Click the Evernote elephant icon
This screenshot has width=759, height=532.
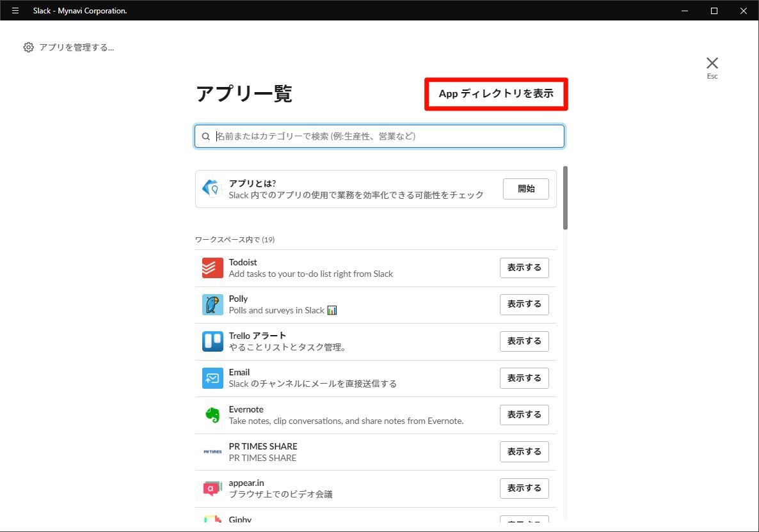tap(212, 415)
